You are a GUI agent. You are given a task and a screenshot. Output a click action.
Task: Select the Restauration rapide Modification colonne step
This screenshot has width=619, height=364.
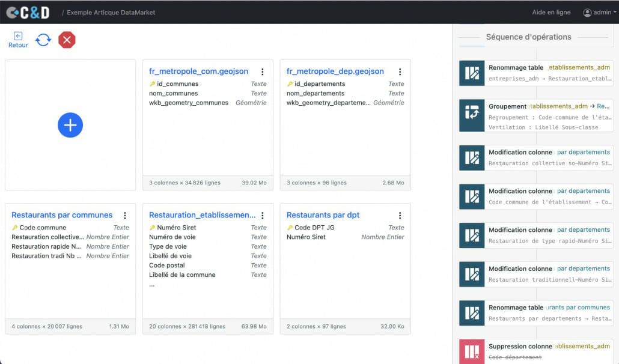tap(536, 235)
